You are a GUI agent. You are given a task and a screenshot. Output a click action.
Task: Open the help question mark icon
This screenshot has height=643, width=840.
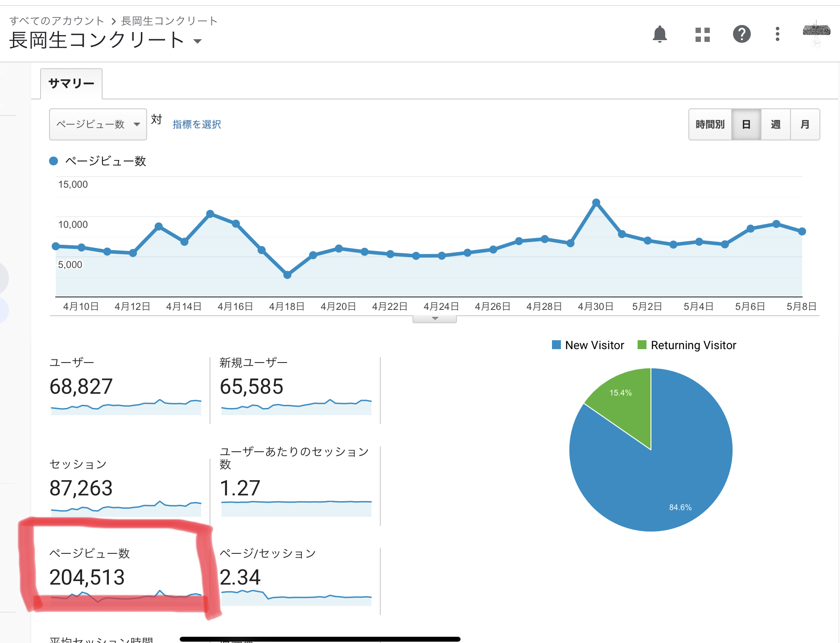(x=741, y=34)
